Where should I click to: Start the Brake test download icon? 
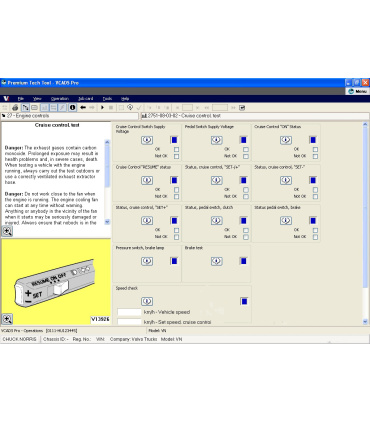coord(217,261)
